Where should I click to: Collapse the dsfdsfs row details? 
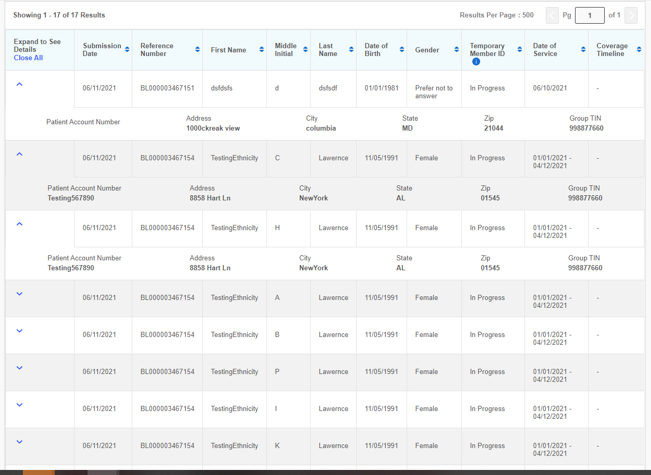coord(19,85)
